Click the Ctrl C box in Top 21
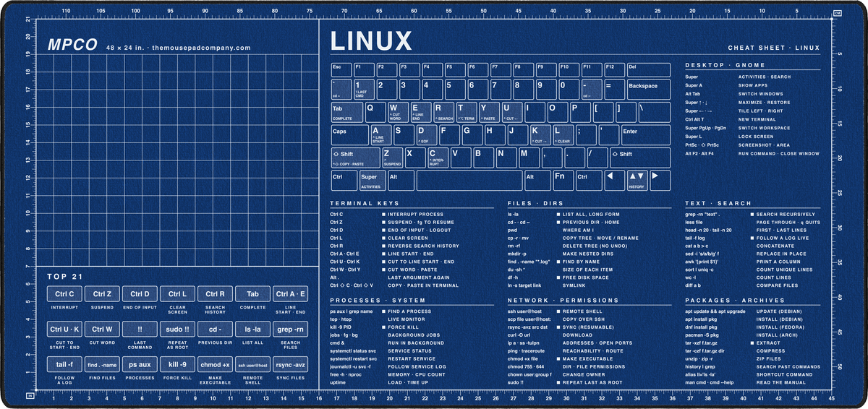Image resolution: width=868 pixels, height=409 pixels. click(65, 293)
